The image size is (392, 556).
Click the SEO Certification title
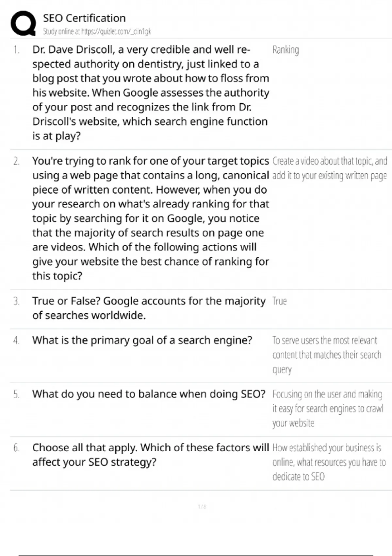click(84, 18)
